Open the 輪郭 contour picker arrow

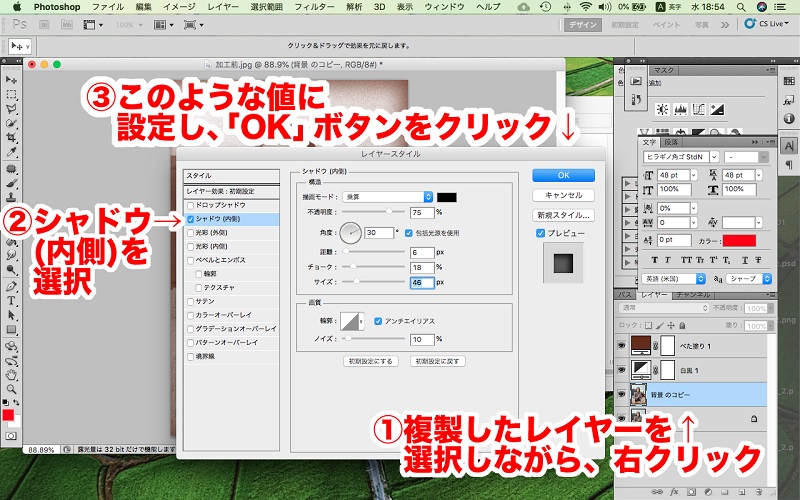[x=361, y=321]
